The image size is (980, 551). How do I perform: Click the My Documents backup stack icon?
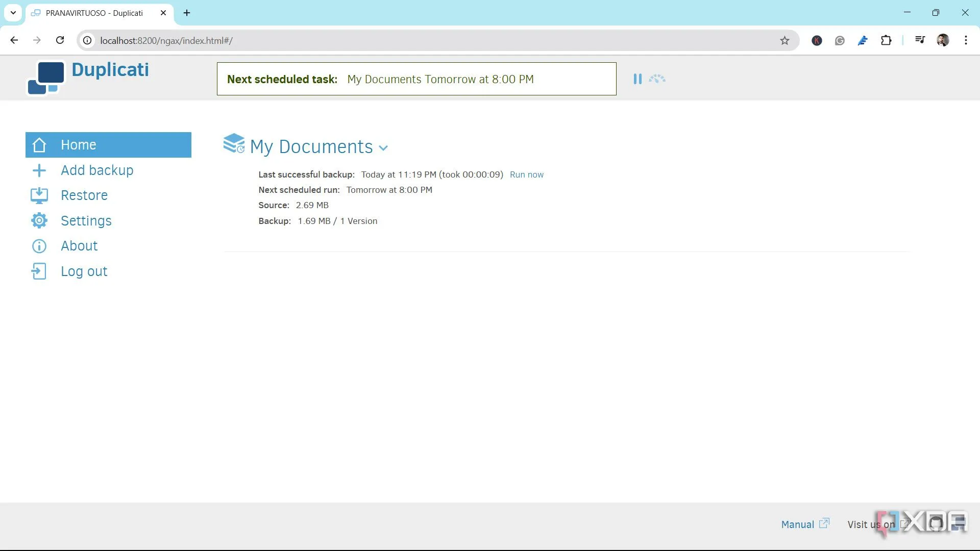234,143
